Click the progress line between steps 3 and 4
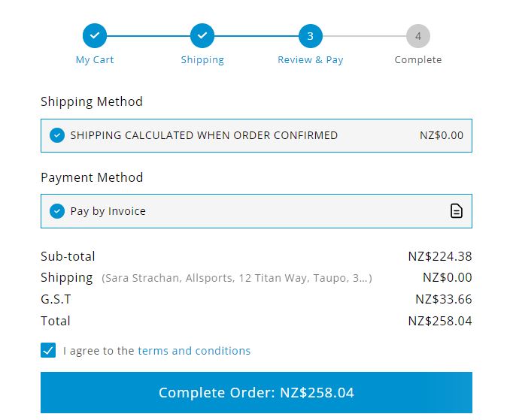 364,36
